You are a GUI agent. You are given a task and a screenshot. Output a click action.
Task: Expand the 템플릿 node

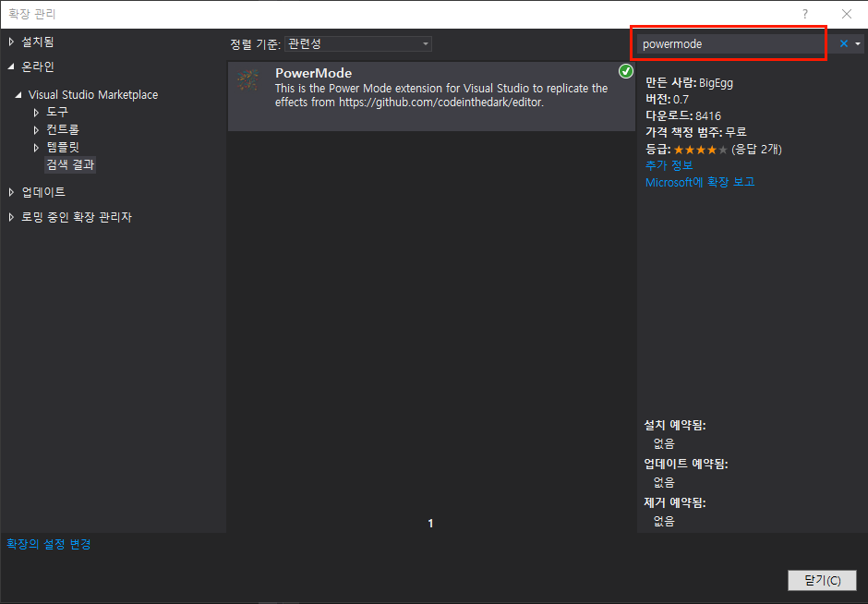click(37, 147)
